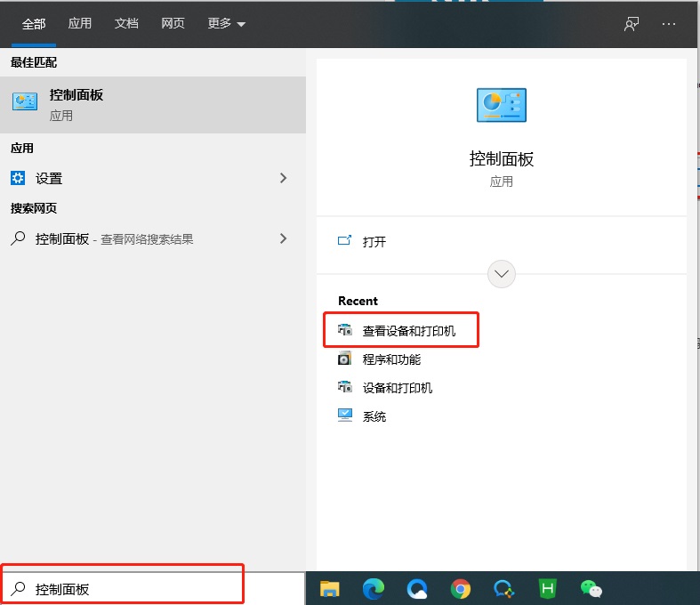Click the search box magnifier icon
This screenshot has width=700, height=605.
(18, 589)
